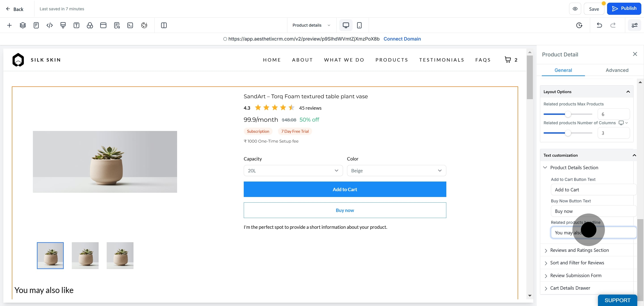Close the Product Detail panel
The height and width of the screenshot is (306, 644).
[x=635, y=54]
